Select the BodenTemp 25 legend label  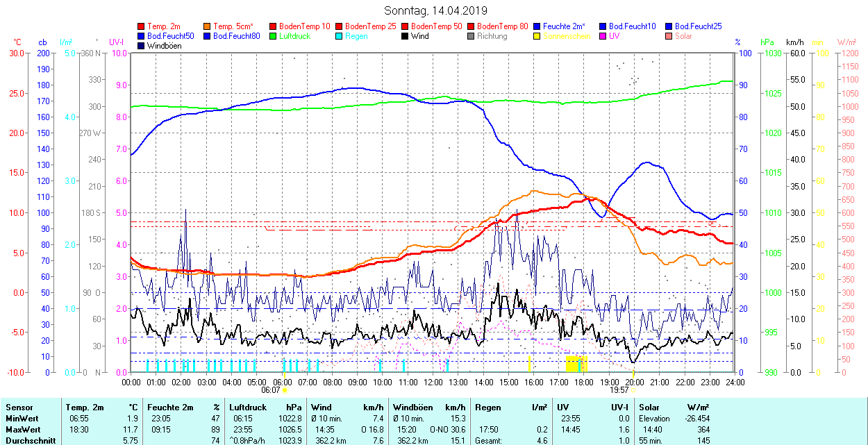click(371, 26)
